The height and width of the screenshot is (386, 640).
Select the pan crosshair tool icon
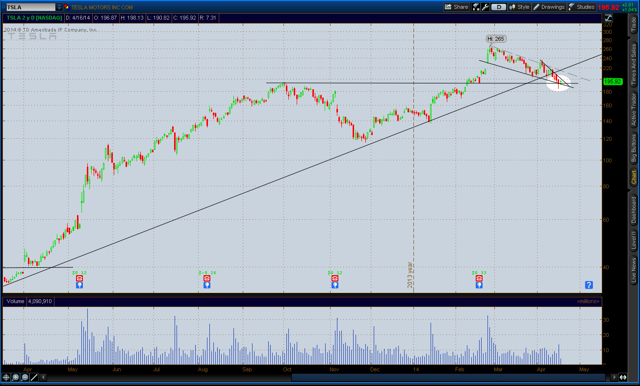click(x=6, y=377)
